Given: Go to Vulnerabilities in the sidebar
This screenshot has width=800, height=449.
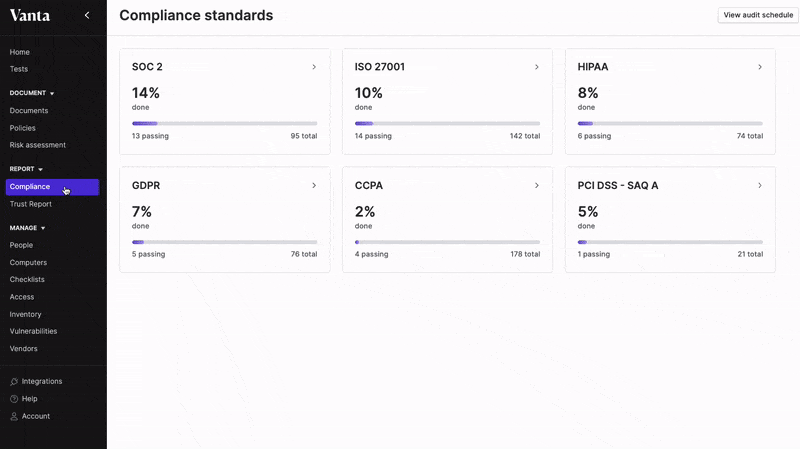Looking at the screenshot, I should (x=33, y=331).
